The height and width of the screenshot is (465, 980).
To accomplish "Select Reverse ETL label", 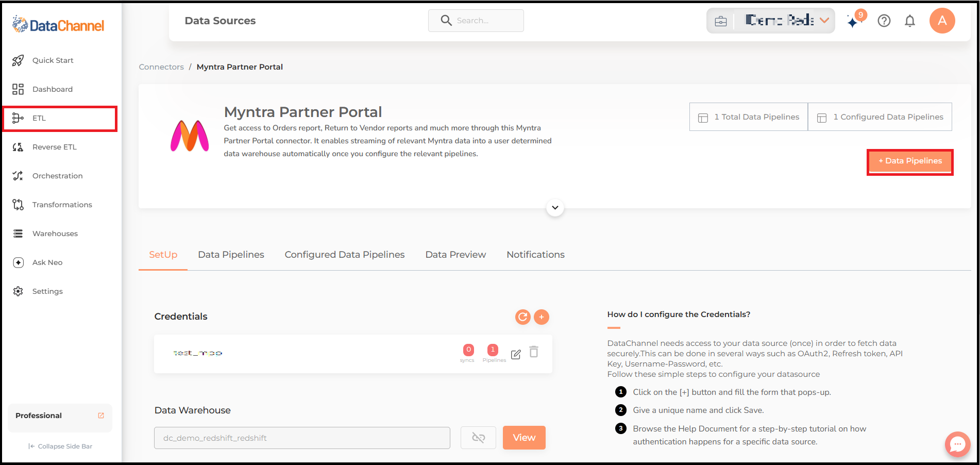I will tap(55, 147).
